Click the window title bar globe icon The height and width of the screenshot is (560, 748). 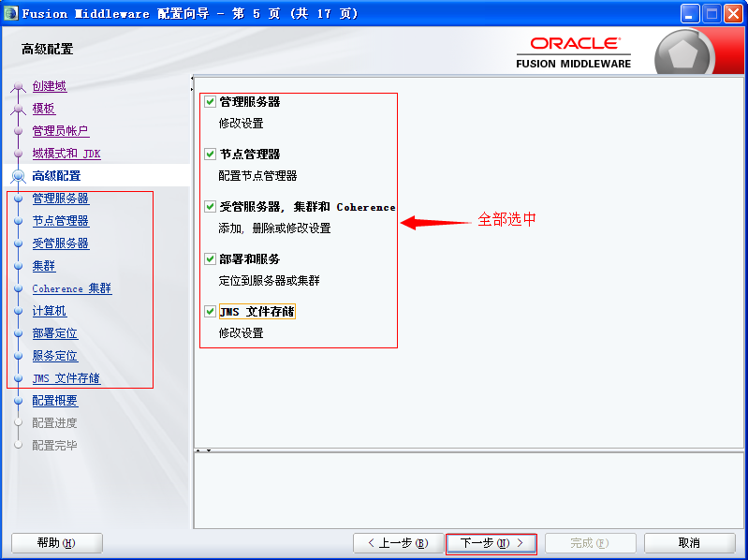coord(10,13)
